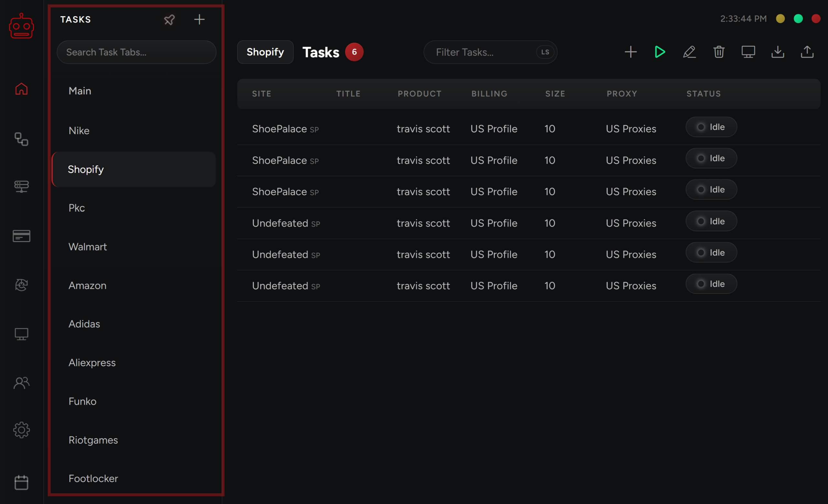Viewport: 828px width, 504px height.
Task: Switch to the Footlocker task tab
Action: click(93, 478)
